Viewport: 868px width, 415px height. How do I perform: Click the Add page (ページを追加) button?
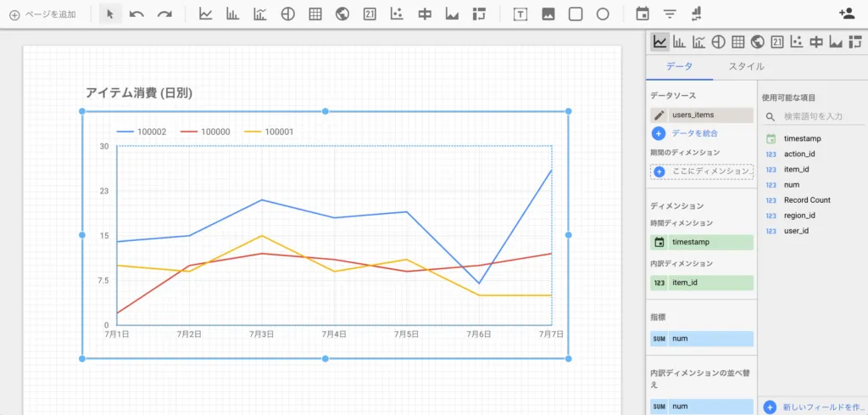[x=42, y=14]
